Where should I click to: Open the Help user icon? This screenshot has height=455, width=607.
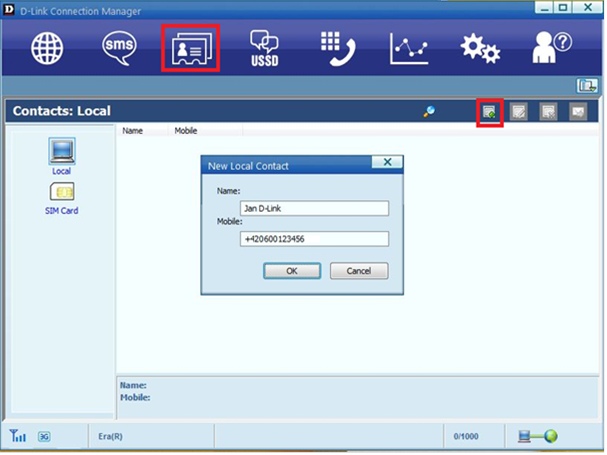pyautogui.click(x=552, y=47)
